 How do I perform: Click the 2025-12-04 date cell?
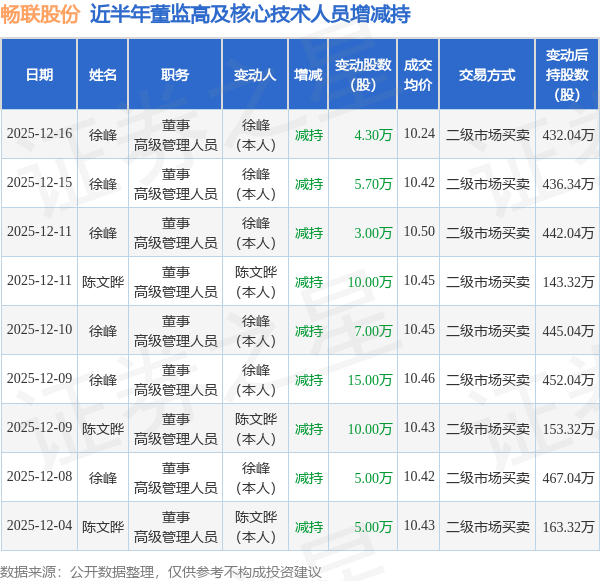tap(39, 526)
